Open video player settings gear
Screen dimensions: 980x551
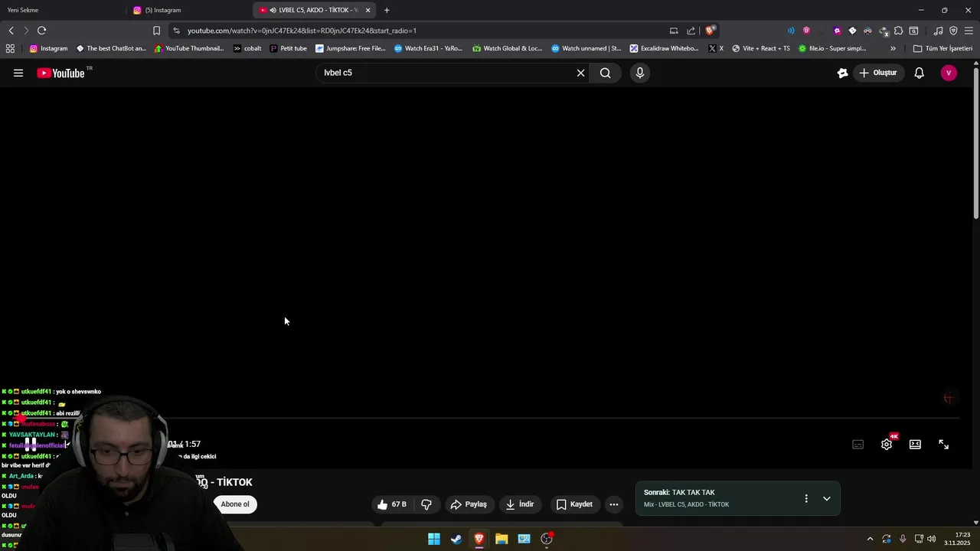(887, 445)
